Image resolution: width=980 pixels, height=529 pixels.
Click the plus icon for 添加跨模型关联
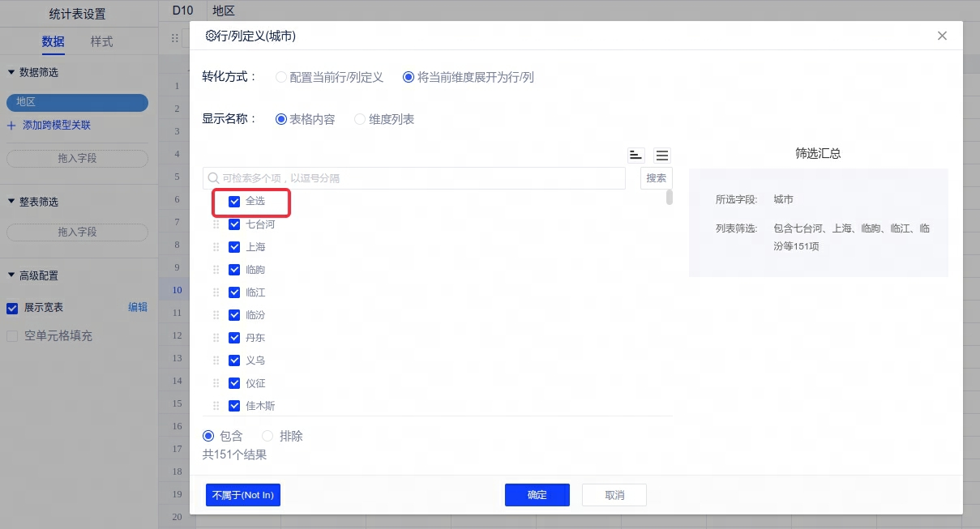click(11, 126)
